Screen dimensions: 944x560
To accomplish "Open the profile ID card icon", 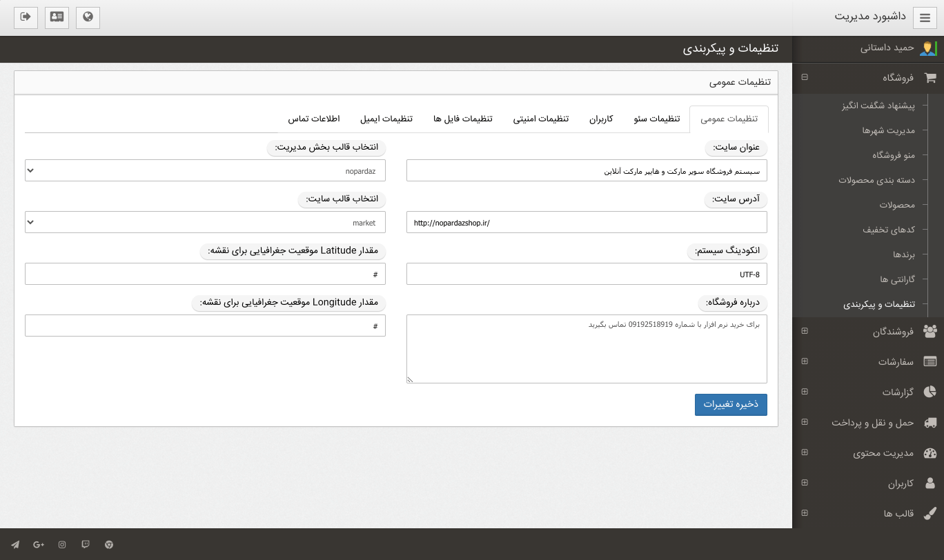I will pyautogui.click(x=57, y=17).
